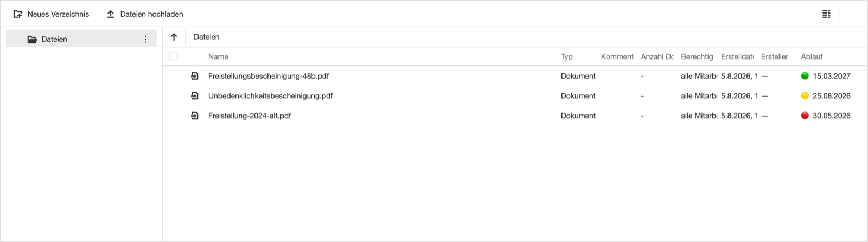The width and height of the screenshot is (868, 242).
Task: Click PDF icon of Freistellungsbescheinigung-48b.pdf
Action: click(x=195, y=76)
